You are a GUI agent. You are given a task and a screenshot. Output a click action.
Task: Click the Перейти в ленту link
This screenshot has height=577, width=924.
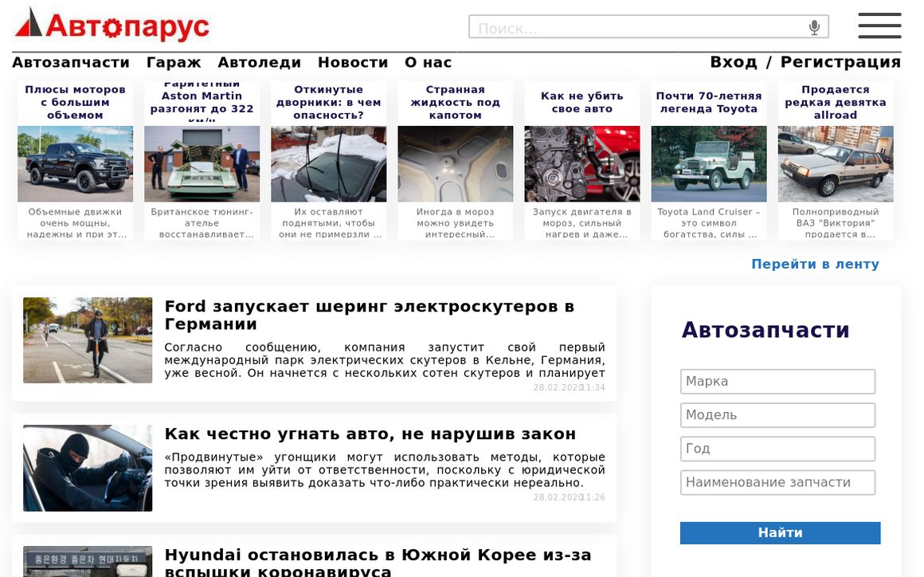click(815, 264)
